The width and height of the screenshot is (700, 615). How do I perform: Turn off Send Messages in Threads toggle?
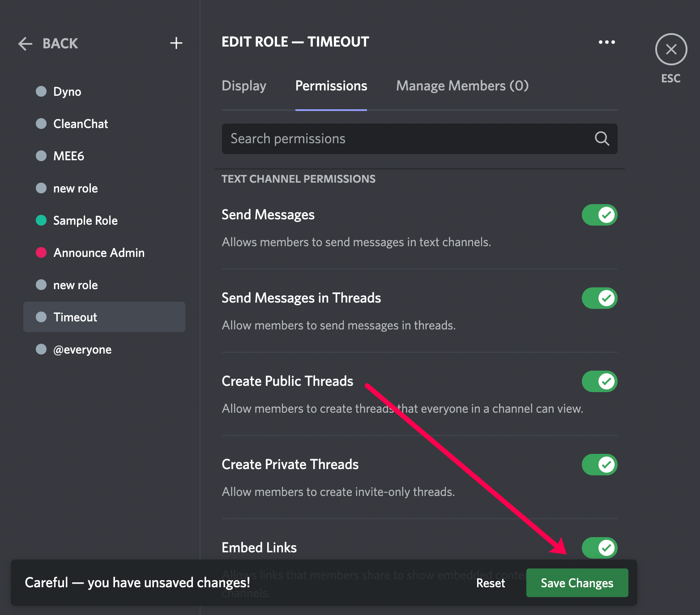click(x=599, y=298)
